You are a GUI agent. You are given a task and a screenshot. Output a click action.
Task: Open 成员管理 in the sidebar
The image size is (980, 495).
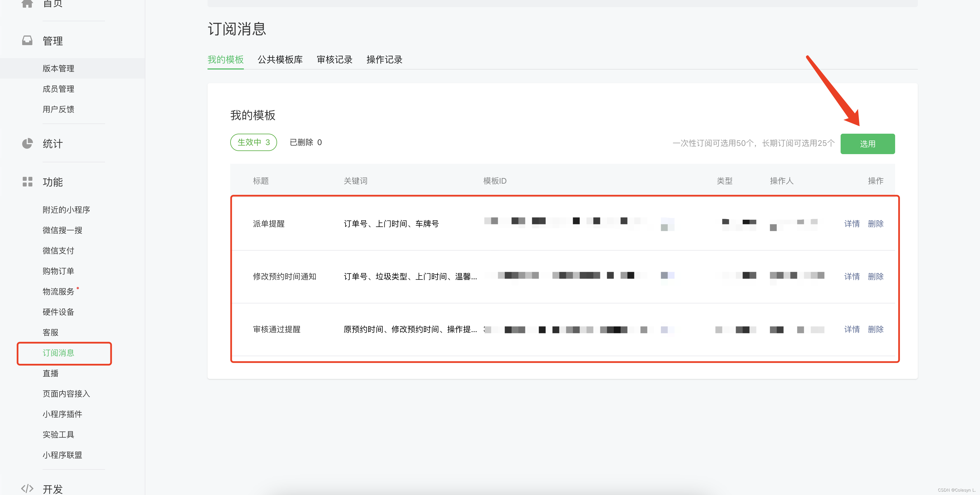[58, 89]
